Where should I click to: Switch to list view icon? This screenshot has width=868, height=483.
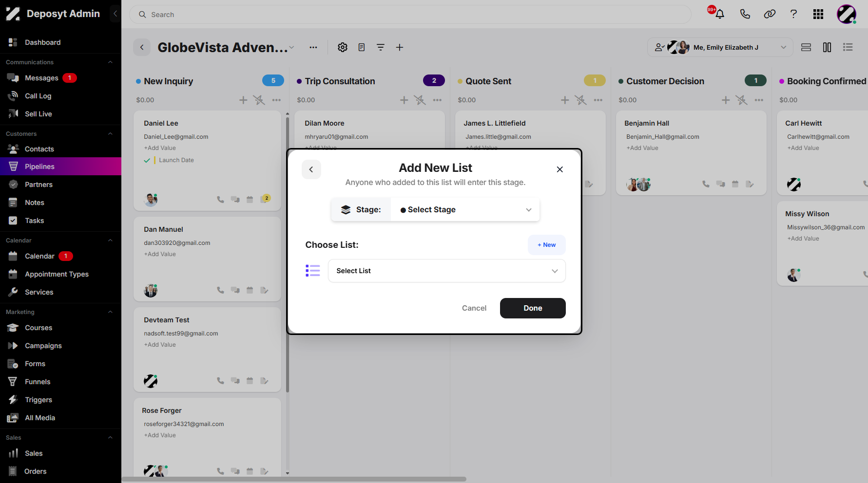click(848, 47)
